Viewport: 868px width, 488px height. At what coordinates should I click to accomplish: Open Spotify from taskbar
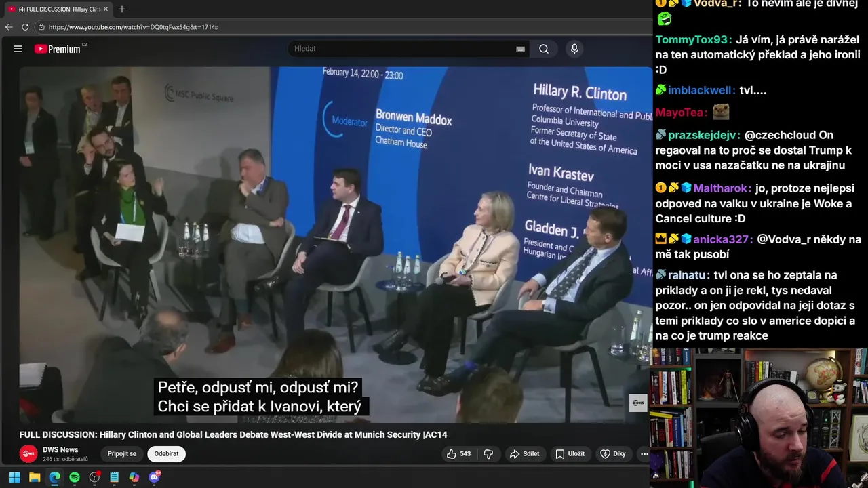point(75,477)
